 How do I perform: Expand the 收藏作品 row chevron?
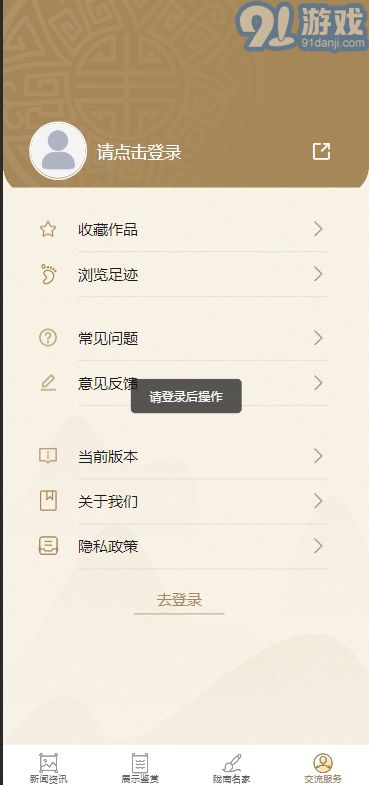tap(318, 229)
